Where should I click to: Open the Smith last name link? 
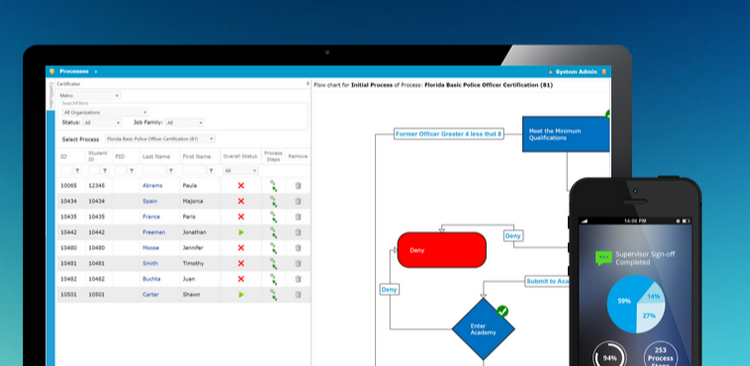150,264
